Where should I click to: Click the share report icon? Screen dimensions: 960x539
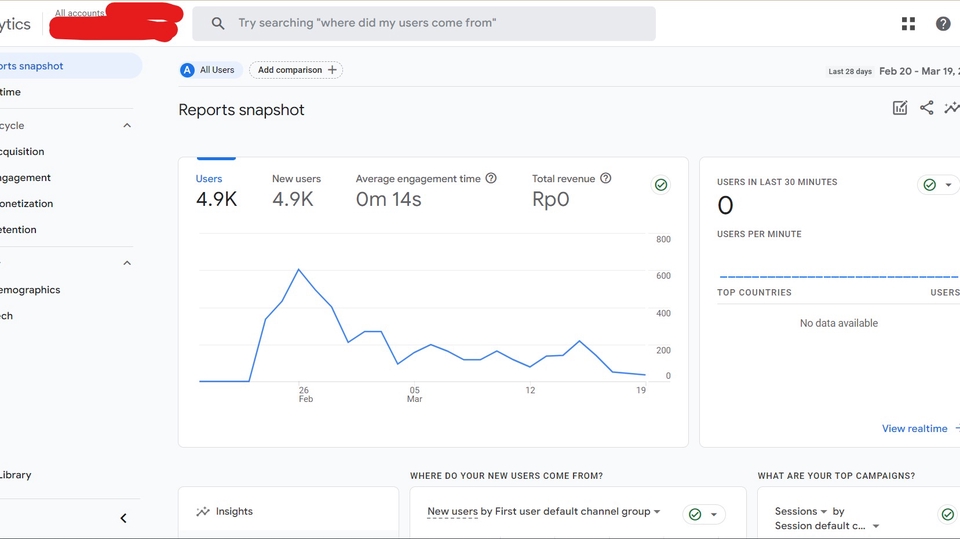click(x=927, y=108)
